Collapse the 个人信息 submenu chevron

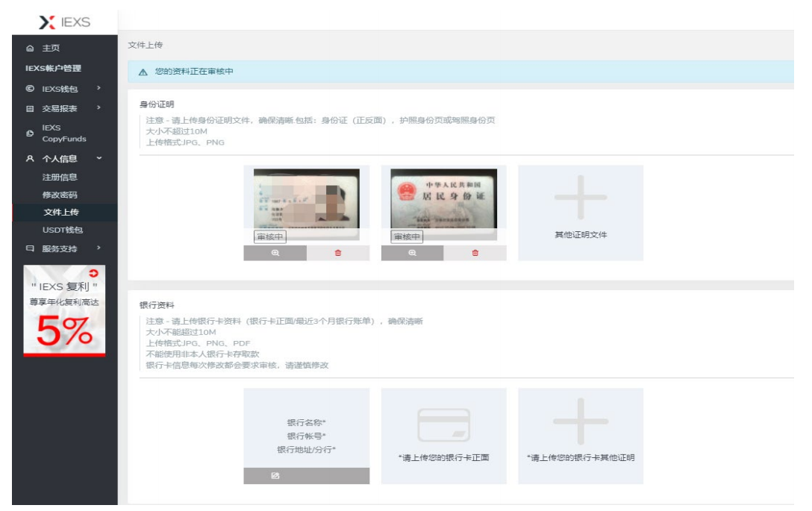tap(99, 158)
